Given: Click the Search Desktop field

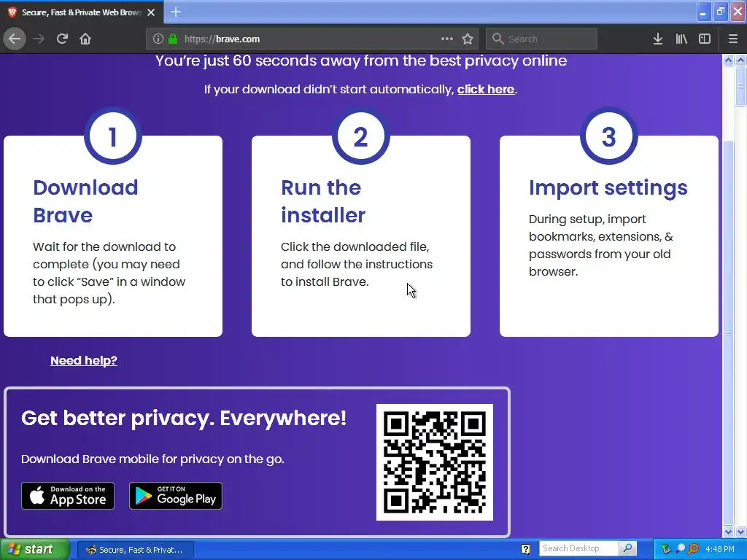Looking at the screenshot, I should (x=578, y=548).
